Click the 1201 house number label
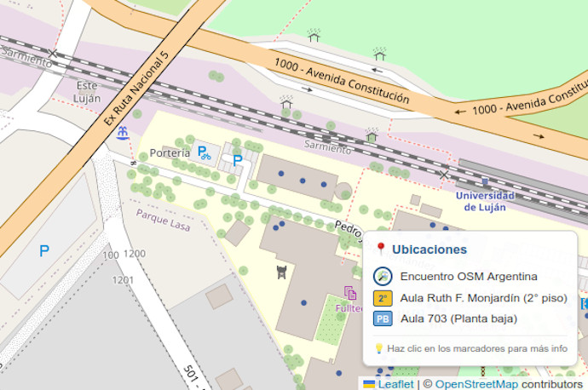Screen dimensions: 588x390 [x=123, y=280]
